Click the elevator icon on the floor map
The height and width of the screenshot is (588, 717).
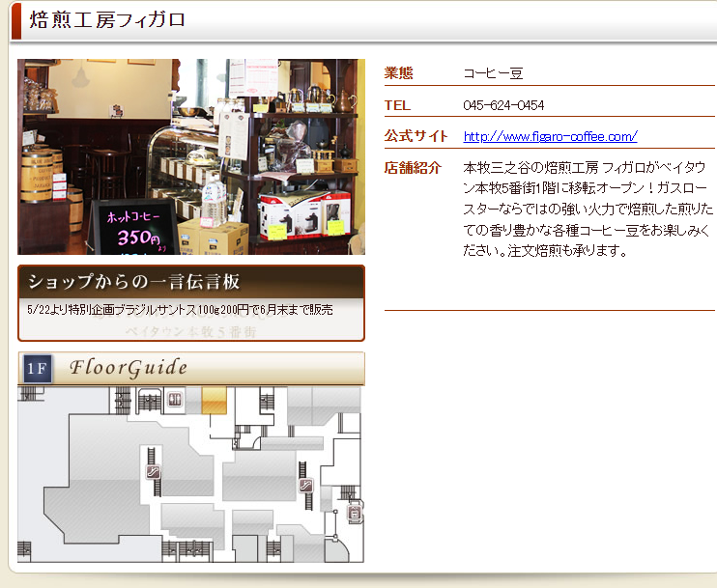(175, 399)
